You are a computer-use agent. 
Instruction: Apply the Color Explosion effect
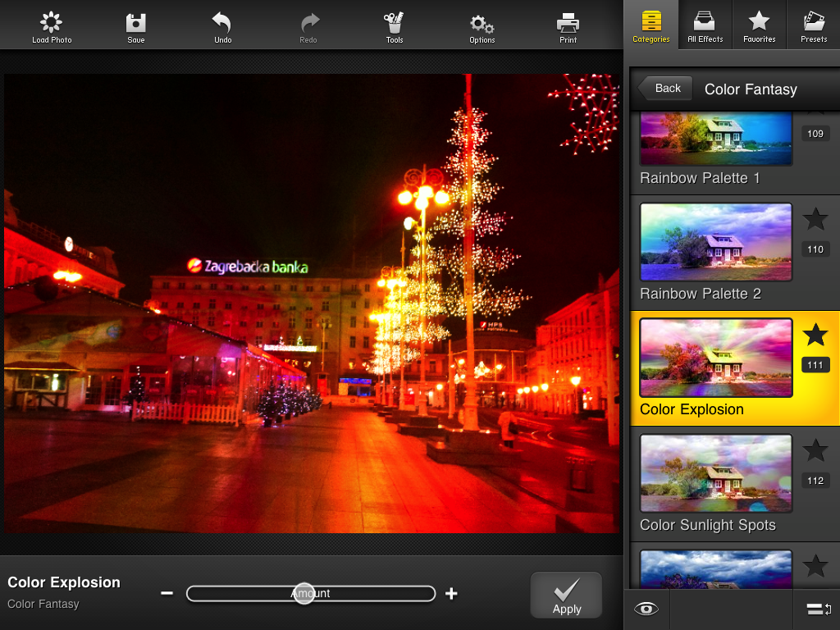566,595
